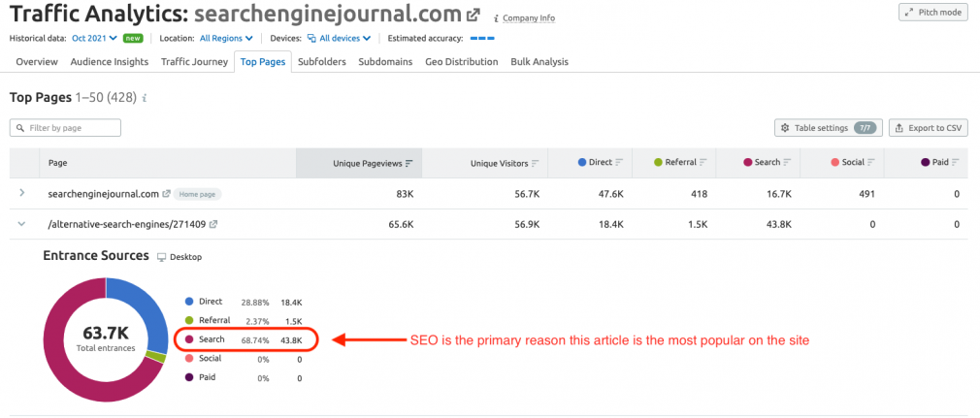980x418 pixels.
Task: Click the Home page badge
Action: coord(198,194)
